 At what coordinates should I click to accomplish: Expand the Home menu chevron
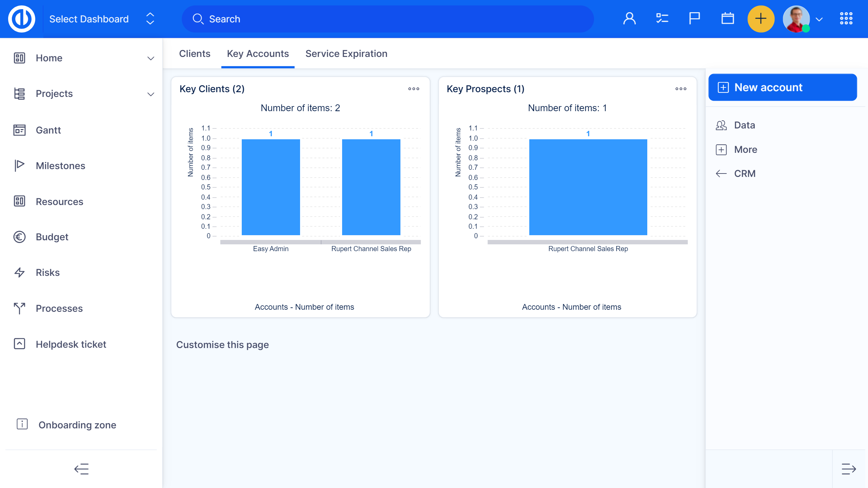[x=151, y=58]
